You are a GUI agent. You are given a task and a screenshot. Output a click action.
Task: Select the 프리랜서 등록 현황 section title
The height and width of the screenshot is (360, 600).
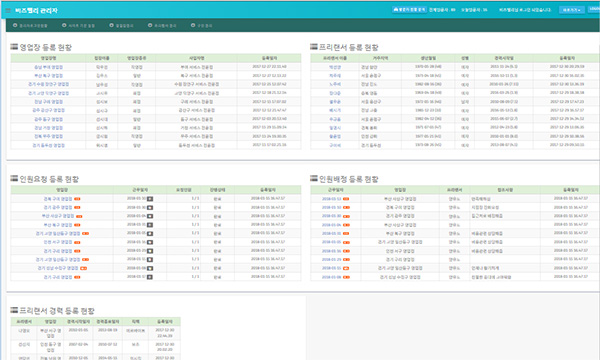click(349, 47)
